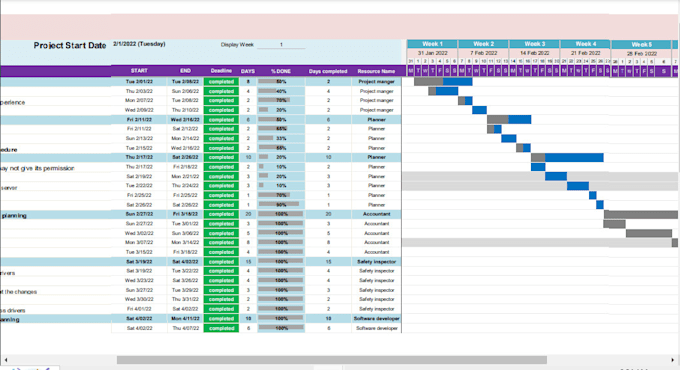Viewport: 680px width, 370px height.
Task: Click the completed deadline cell in Fri 4/01/22 row
Action: pyautogui.click(x=221, y=309)
